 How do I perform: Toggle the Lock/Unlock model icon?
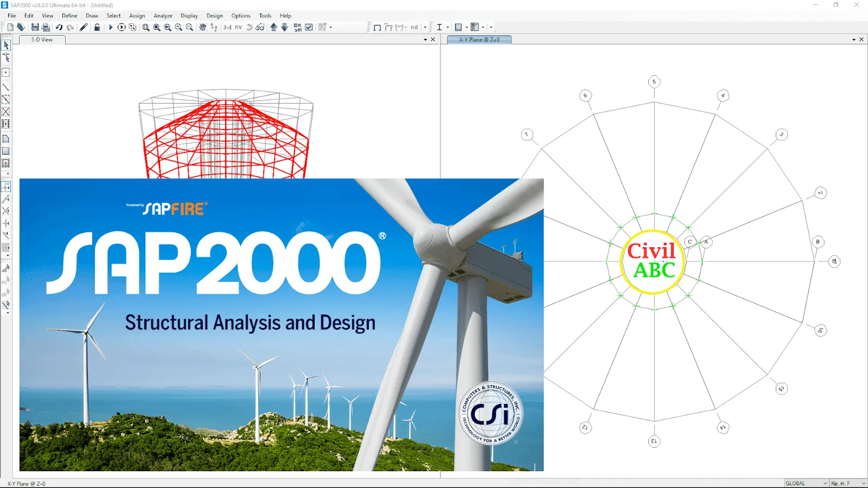point(98,27)
